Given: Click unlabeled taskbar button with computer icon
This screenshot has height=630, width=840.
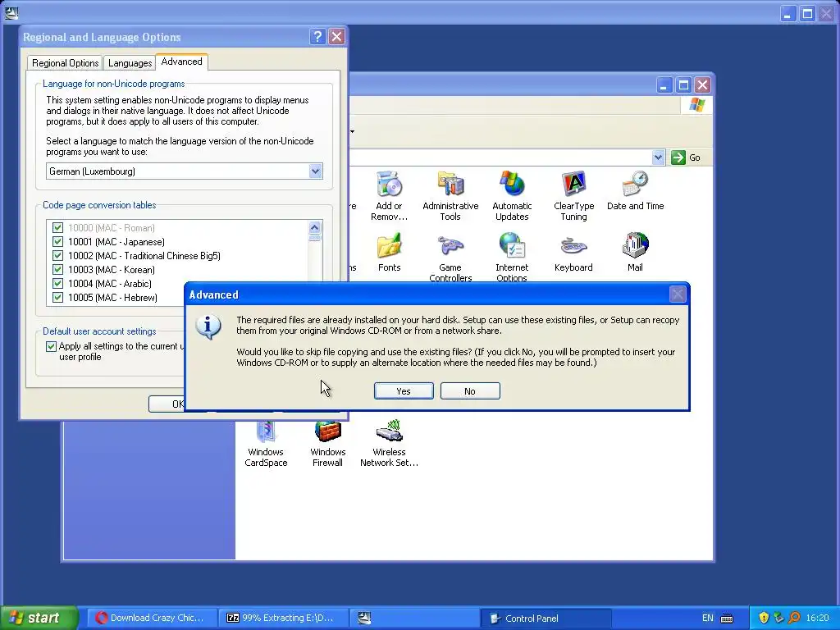Looking at the screenshot, I should pyautogui.click(x=414, y=618).
